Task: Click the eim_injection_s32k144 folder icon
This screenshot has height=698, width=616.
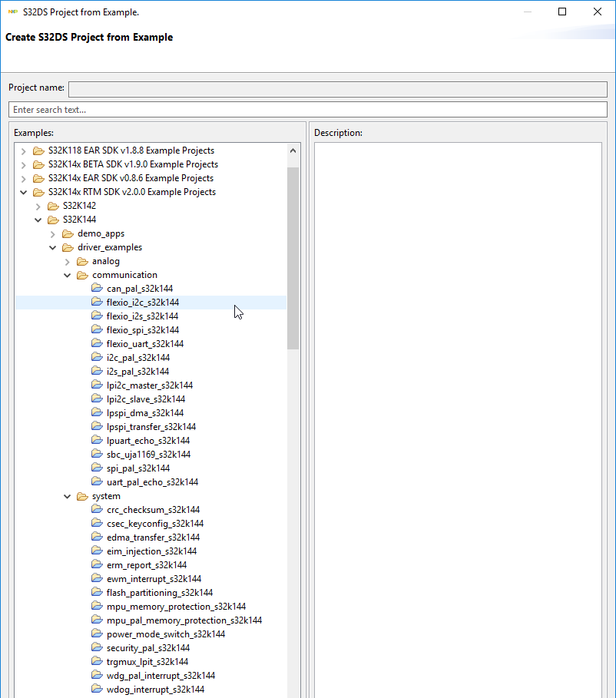Action: coord(97,551)
